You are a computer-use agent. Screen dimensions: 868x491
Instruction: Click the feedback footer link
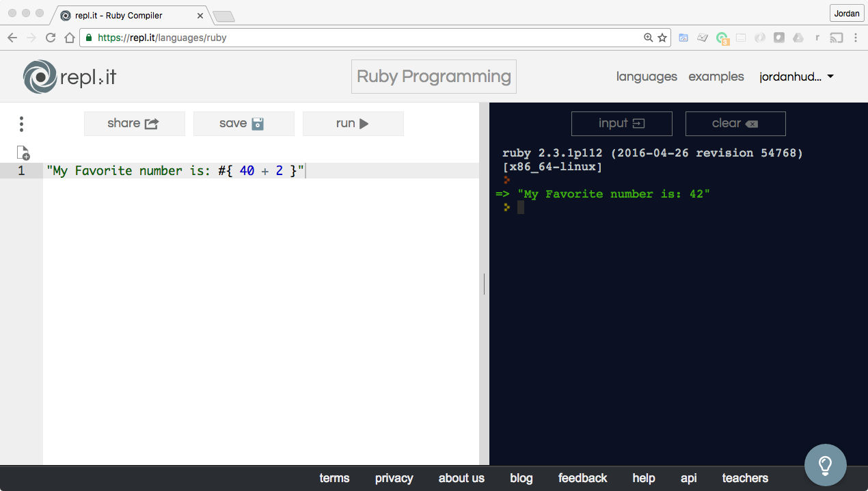582,478
